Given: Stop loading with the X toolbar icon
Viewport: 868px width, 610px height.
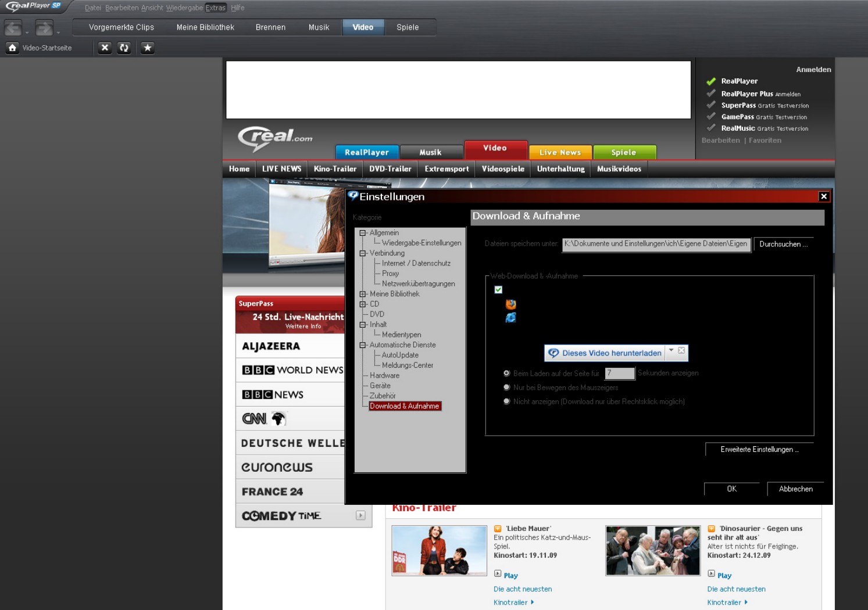Looking at the screenshot, I should (x=105, y=48).
